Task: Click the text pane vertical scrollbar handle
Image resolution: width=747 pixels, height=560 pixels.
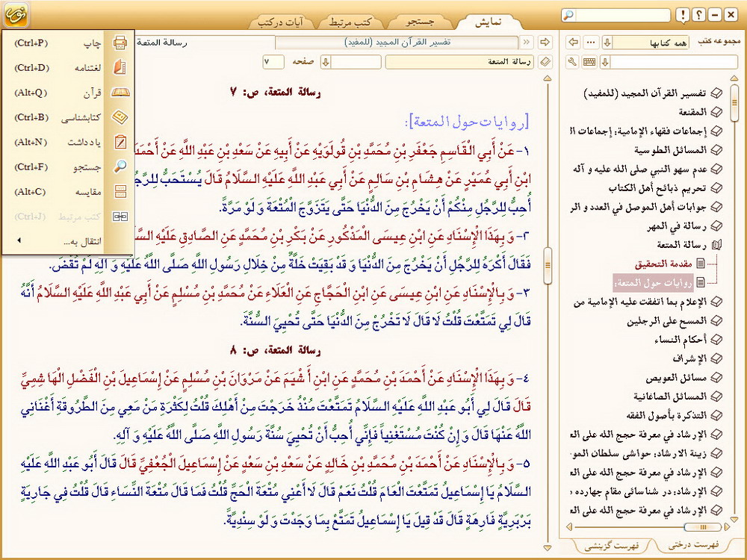Action: coord(548,266)
